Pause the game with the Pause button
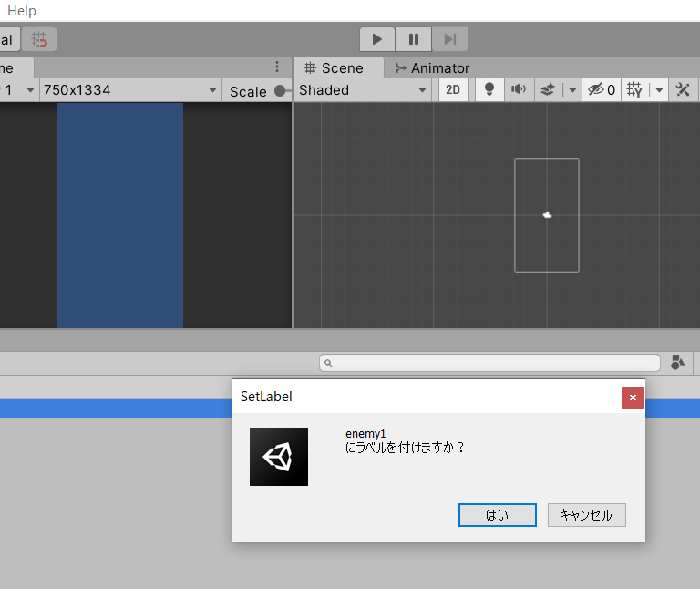700x589 pixels. click(414, 39)
